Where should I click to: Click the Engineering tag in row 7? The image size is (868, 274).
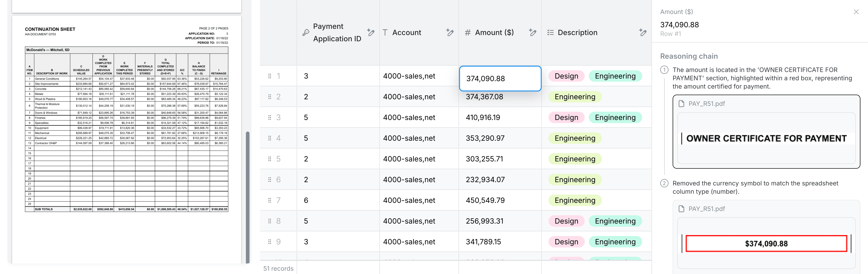point(575,200)
